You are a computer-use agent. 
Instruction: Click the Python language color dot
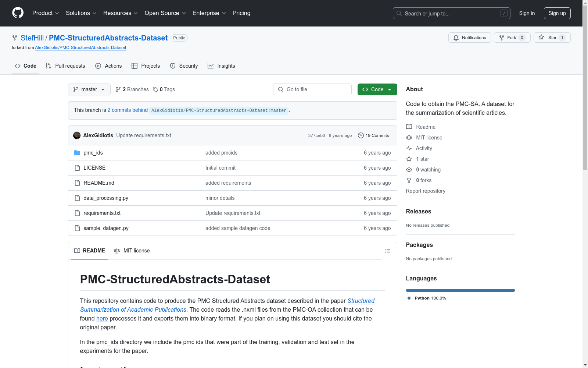tap(409, 298)
